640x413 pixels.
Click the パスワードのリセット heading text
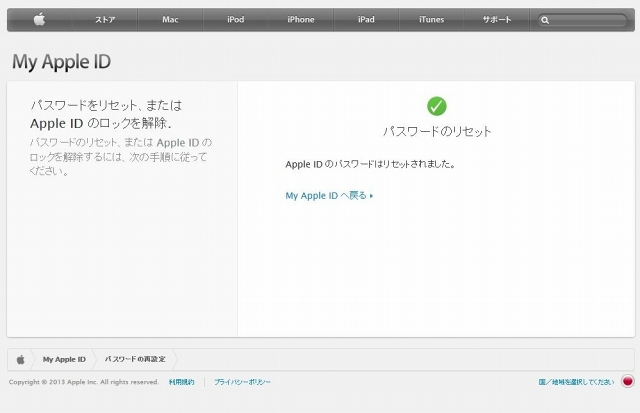437,131
